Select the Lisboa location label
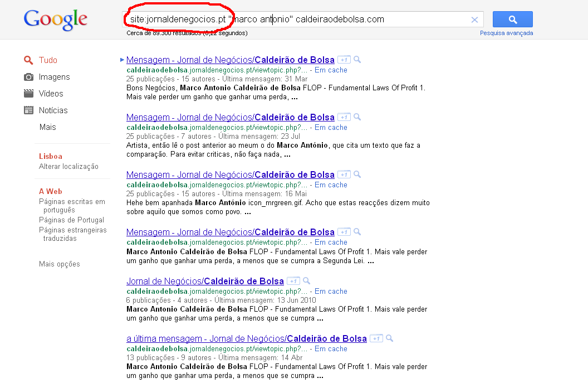 click(51, 156)
